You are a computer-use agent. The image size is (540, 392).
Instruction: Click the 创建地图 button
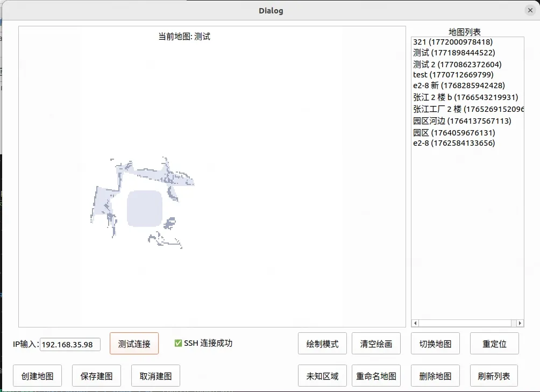coord(37,376)
